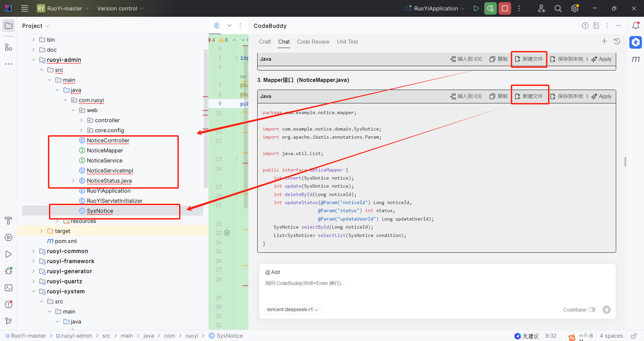
Task: Open Project view mode dropdown
Action: [x=36, y=26]
